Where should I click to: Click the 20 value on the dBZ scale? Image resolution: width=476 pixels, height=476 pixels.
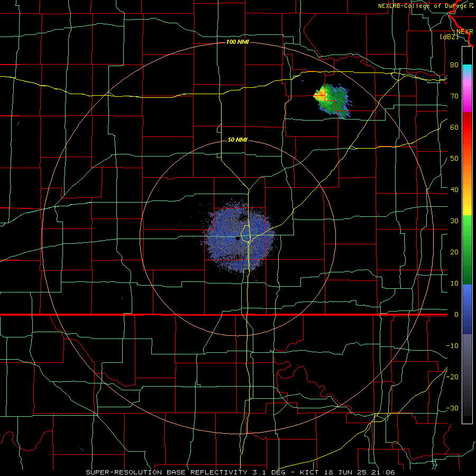(x=454, y=252)
